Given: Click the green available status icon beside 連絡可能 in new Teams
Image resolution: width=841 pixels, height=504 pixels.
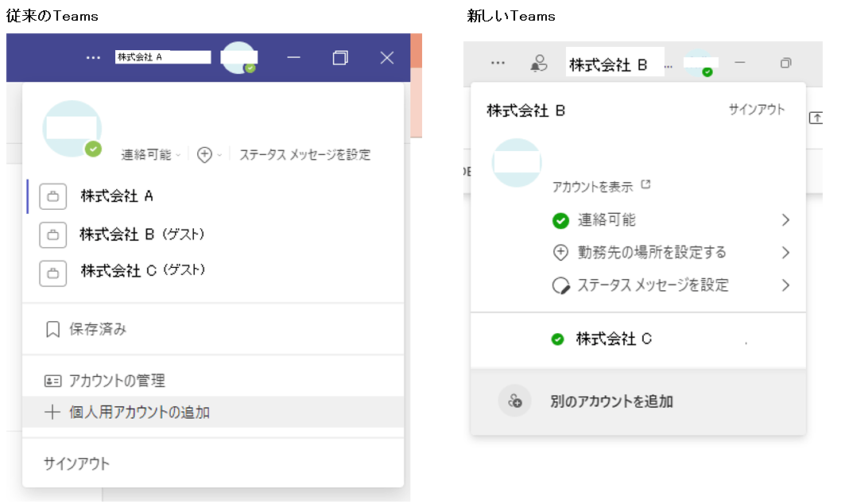Looking at the screenshot, I should coord(560,220).
